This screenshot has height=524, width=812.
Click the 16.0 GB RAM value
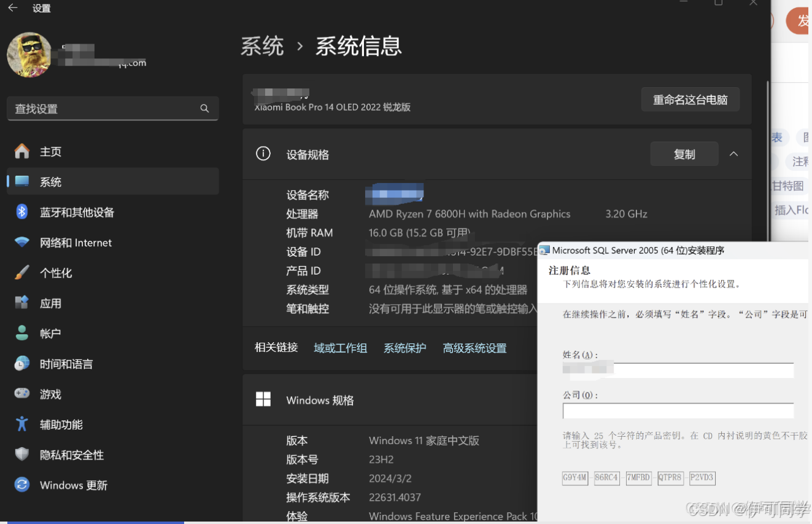pyautogui.click(x=419, y=233)
